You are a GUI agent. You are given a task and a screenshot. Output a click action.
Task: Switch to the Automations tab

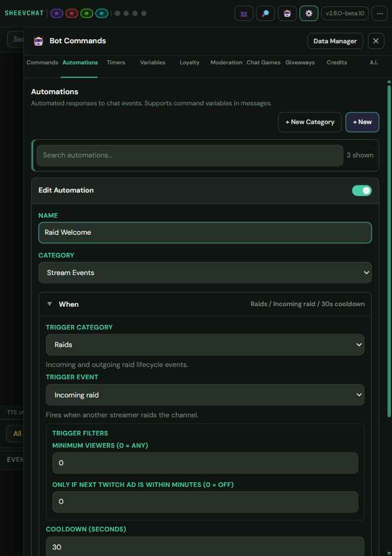point(80,63)
